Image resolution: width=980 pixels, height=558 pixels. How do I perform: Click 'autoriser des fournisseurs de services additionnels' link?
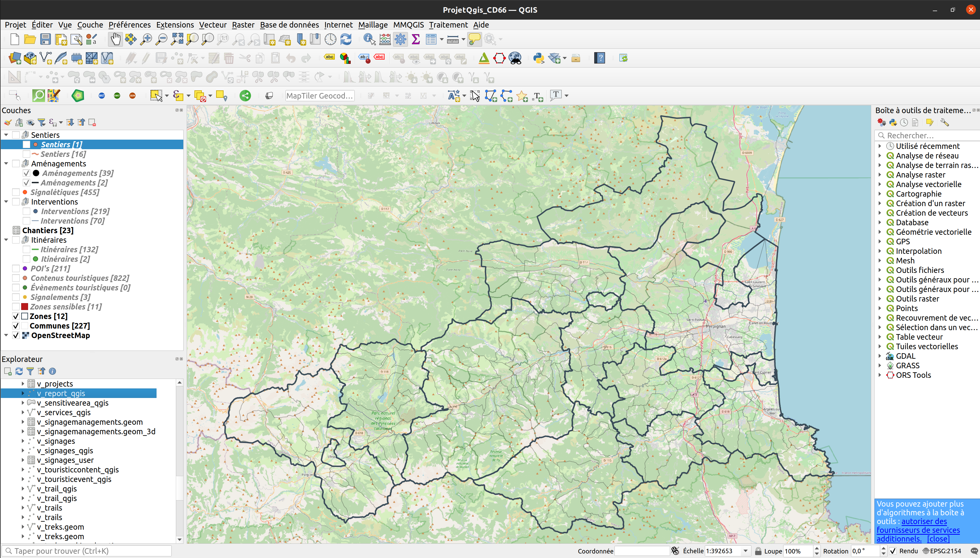[x=918, y=530]
